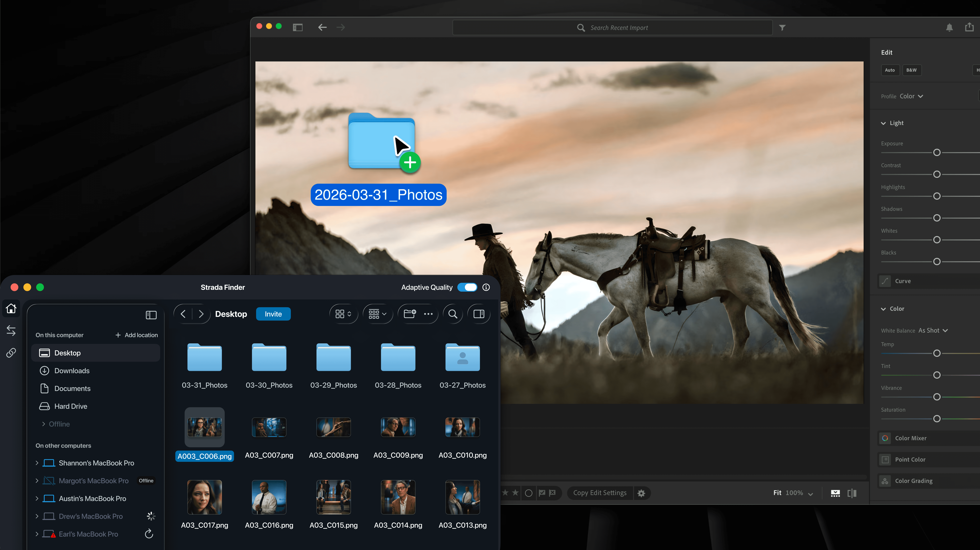The image size is (980, 550).
Task: Click the Fit zoom button
Action: 777,493
